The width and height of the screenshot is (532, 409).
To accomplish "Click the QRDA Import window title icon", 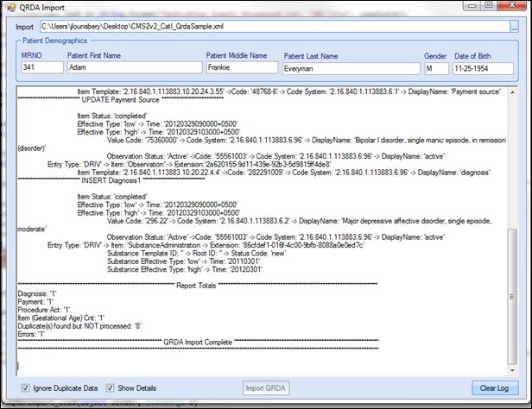I will pyautogui.click(x=10, y=7).
